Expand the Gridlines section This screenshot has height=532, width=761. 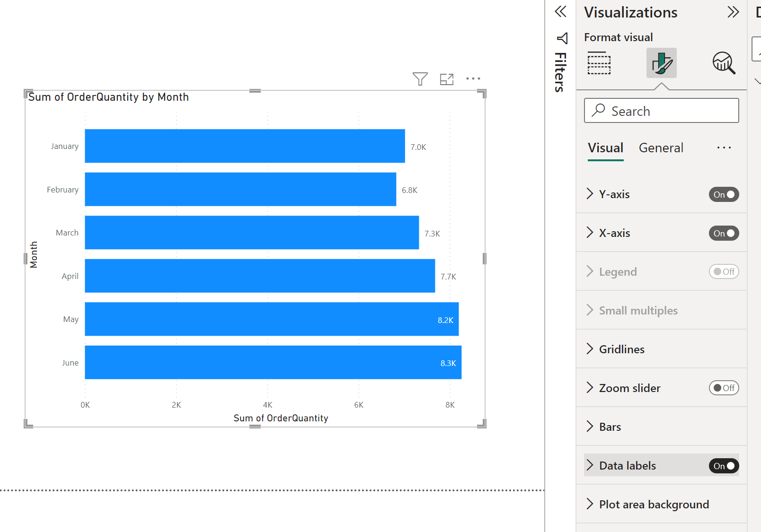621,349
